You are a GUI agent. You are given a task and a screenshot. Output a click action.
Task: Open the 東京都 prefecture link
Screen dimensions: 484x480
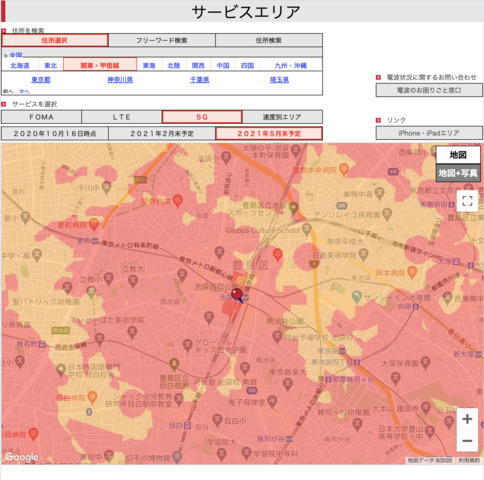[41, 80]
